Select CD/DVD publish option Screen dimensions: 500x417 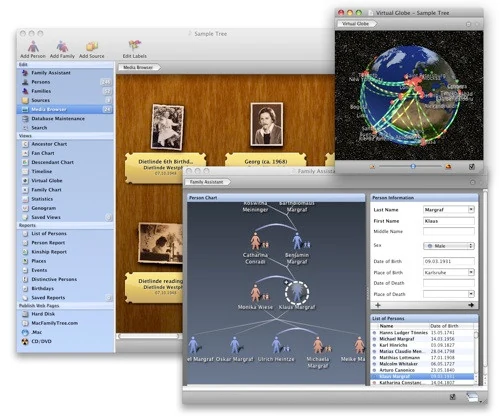coord(65,341)
